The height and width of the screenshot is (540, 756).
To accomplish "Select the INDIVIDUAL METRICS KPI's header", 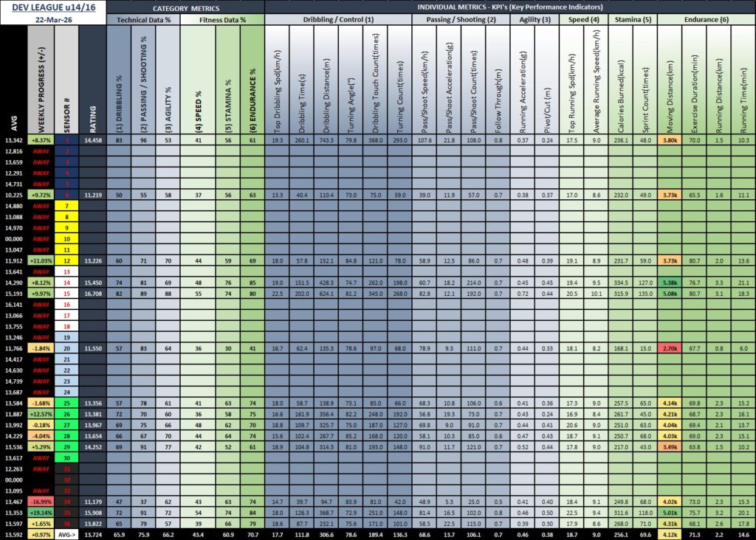I will [509, 6].
